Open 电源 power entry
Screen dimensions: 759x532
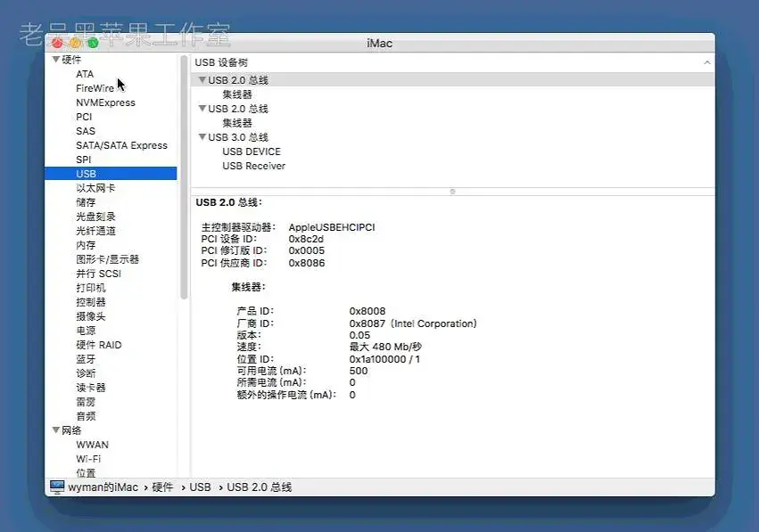[x=86, y=331]
